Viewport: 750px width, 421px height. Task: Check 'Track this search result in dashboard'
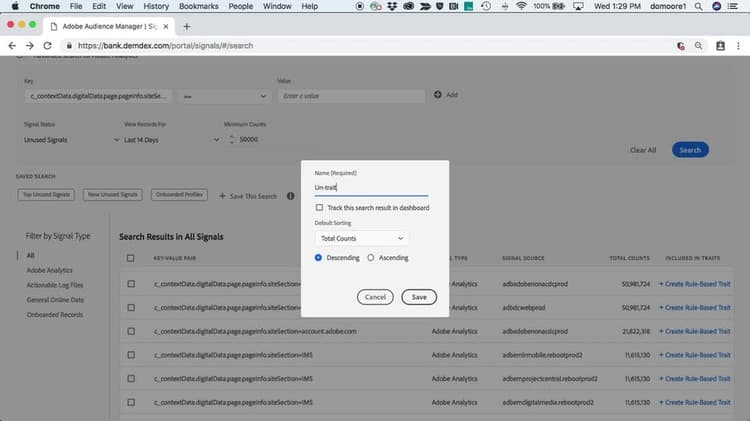point(319,208)
